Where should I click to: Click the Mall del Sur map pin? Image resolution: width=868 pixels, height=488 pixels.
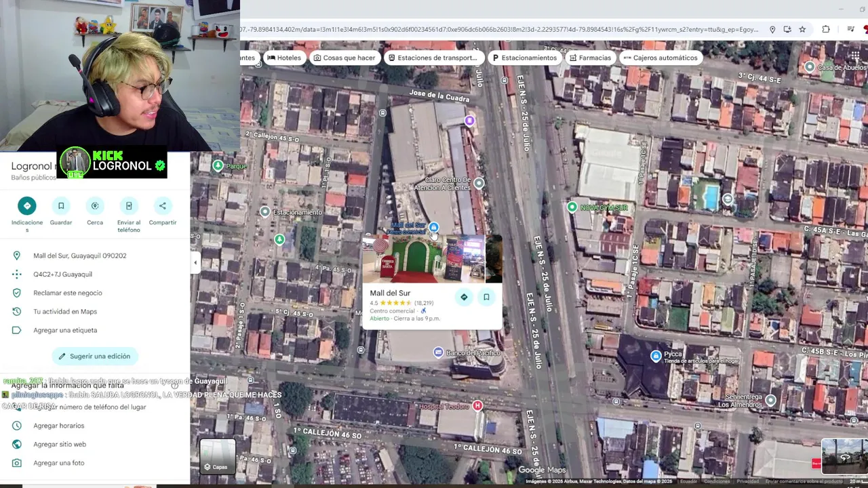tap(433, 228)
